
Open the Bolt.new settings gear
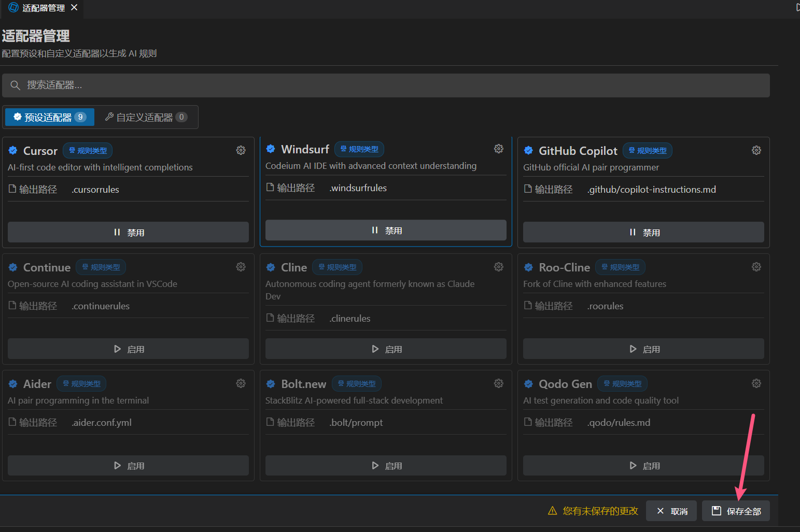point(498,383)
